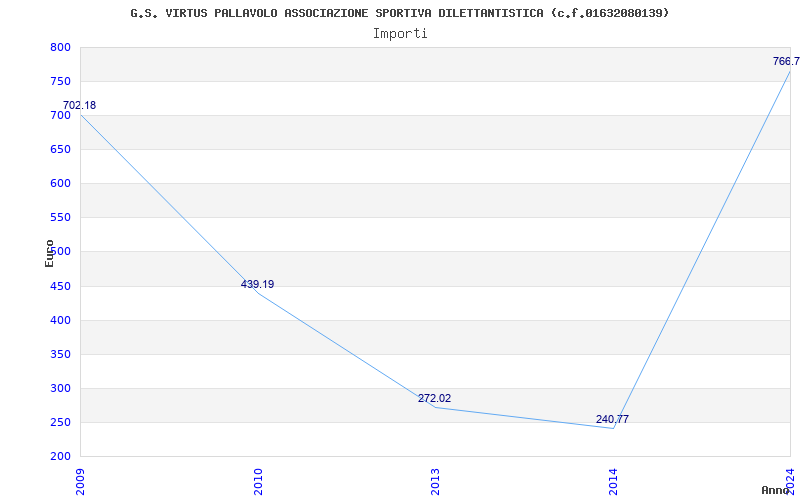Click the 766.7 data label
The image size is (800, 500).
click(x=786, y=62)
